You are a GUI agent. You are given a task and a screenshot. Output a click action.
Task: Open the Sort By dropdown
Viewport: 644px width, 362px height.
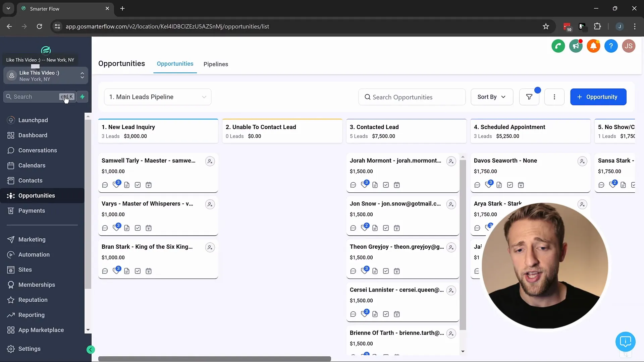[492, 97]
